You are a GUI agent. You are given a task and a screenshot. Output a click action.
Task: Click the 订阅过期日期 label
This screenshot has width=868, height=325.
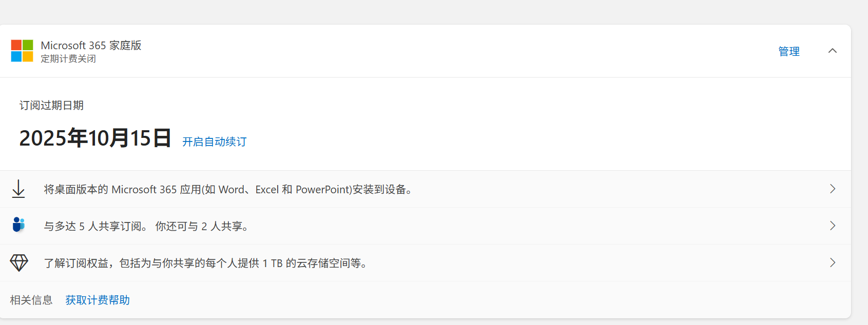coord(51,105)
